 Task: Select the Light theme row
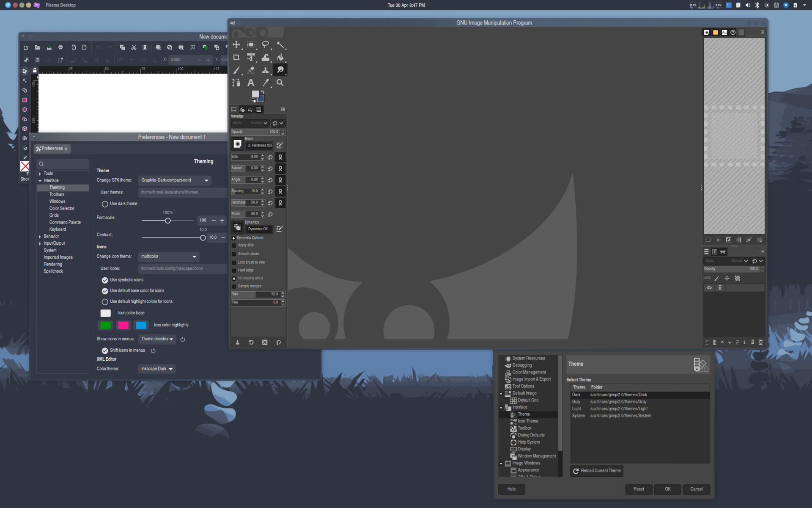coord(640,409)
